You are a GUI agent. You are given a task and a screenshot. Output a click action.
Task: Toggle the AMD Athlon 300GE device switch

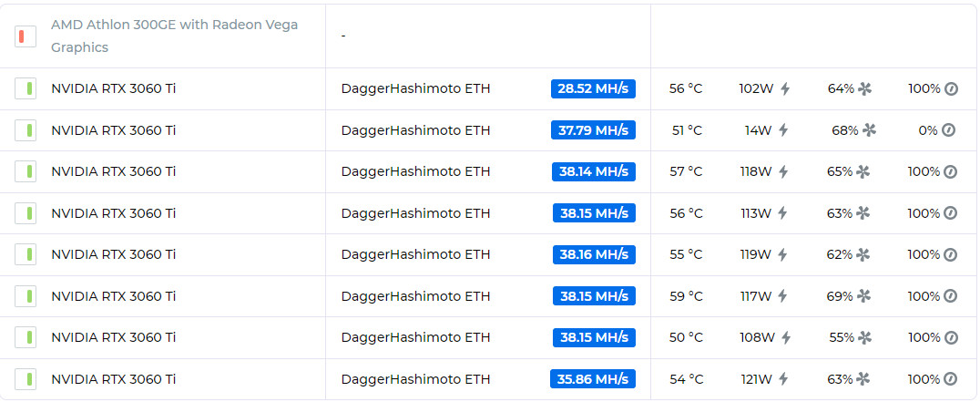click(26, 36)
